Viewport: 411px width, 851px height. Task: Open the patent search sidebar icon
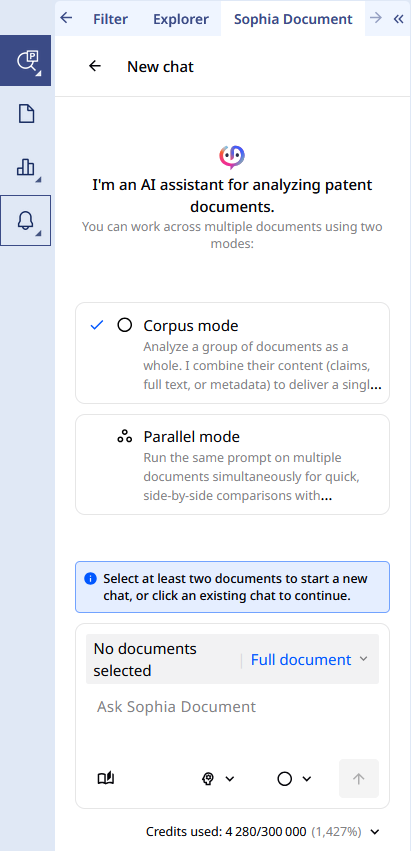click(26, 61)
